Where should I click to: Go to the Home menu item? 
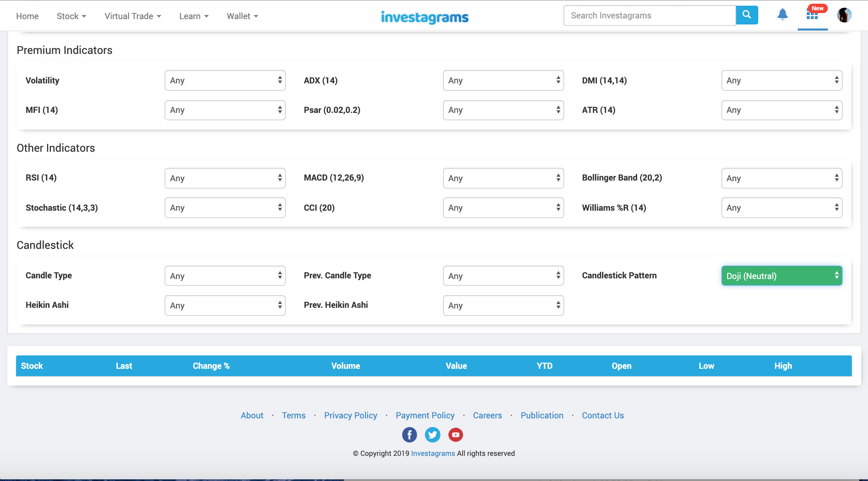(27, 16)
